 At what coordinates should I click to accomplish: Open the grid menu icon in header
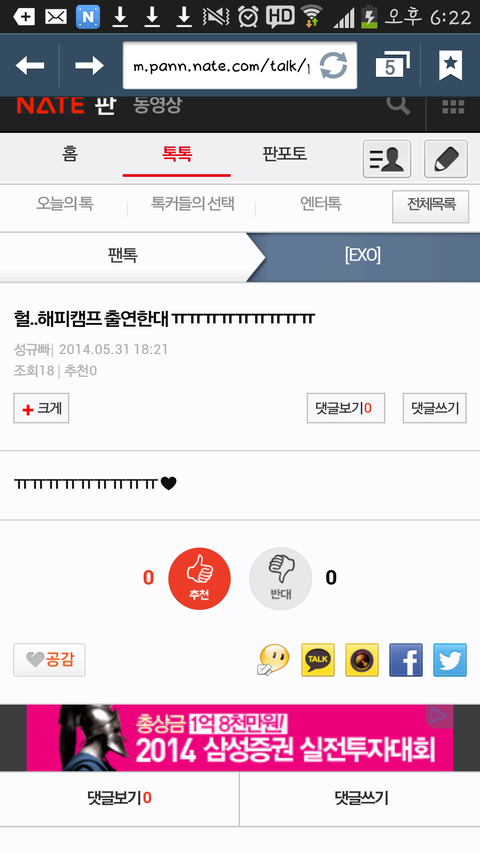[453, 106]
